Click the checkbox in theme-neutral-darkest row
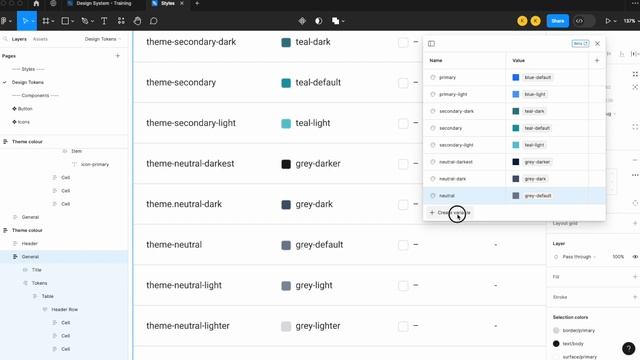640x360 pixels. click(x=403, y=164)
